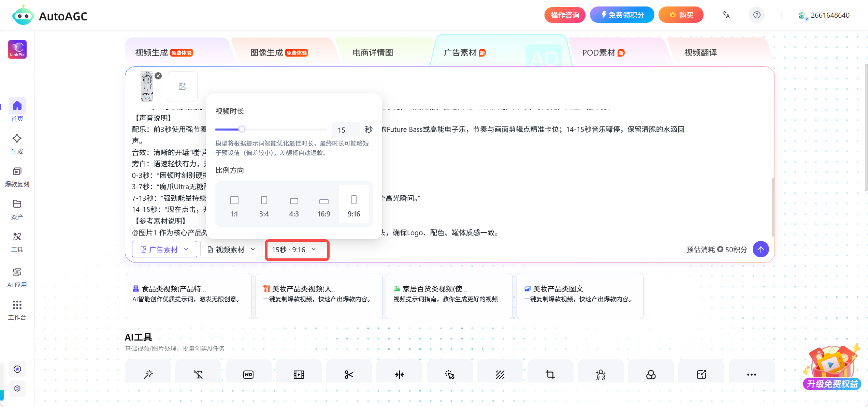The width and height of the screenshot is (868, 407).
Task: Click the 操作咨询 button
Action: [565, 15]
